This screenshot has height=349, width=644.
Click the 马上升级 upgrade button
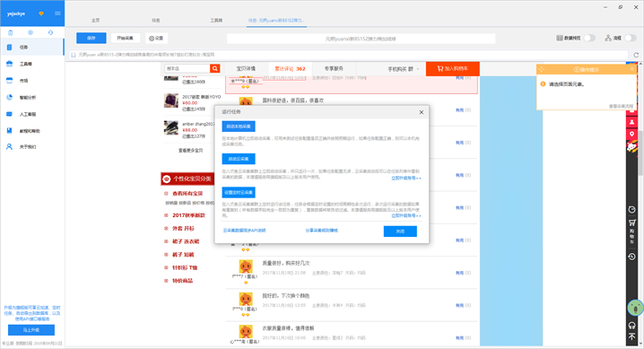tap(31, 330)
